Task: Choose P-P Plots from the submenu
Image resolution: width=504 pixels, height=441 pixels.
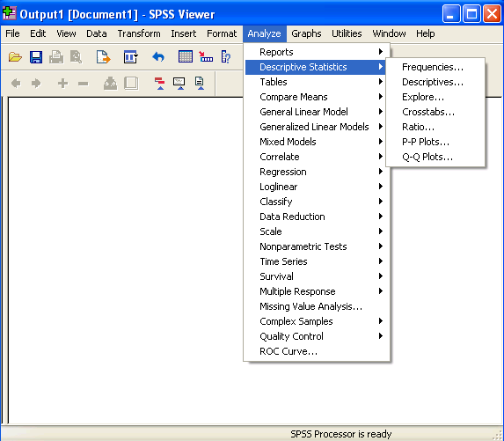Action: (435, 142)
